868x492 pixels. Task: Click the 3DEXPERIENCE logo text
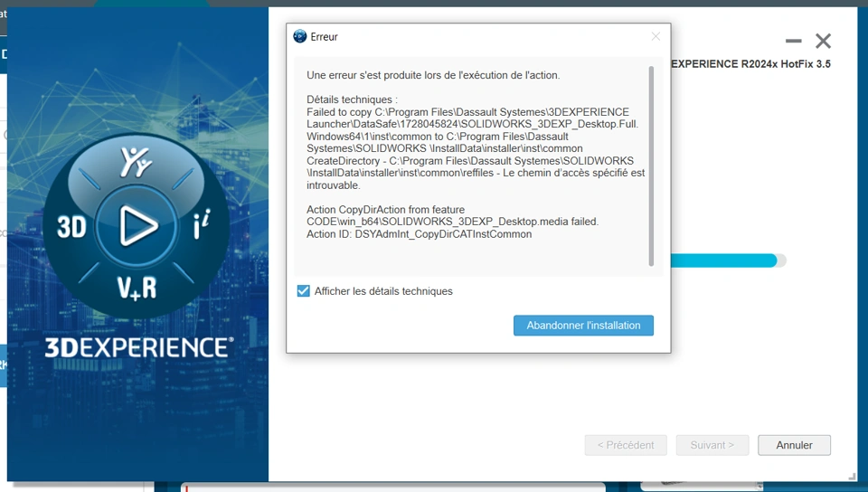pyautogui.click(x=139, y=347)
